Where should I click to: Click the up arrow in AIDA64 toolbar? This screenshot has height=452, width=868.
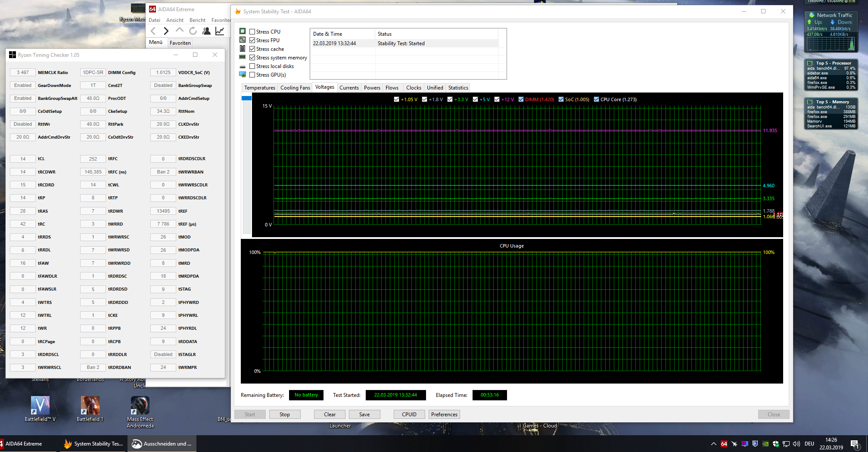(180, 31)
